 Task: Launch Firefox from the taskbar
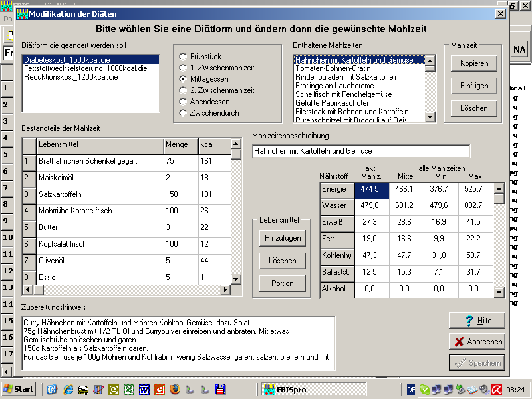174,389
